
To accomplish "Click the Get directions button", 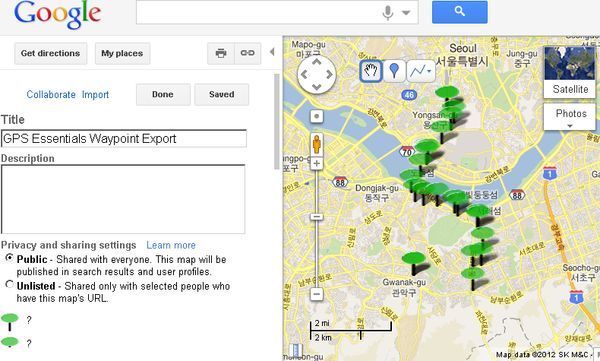I will click(x=51, y=53).
